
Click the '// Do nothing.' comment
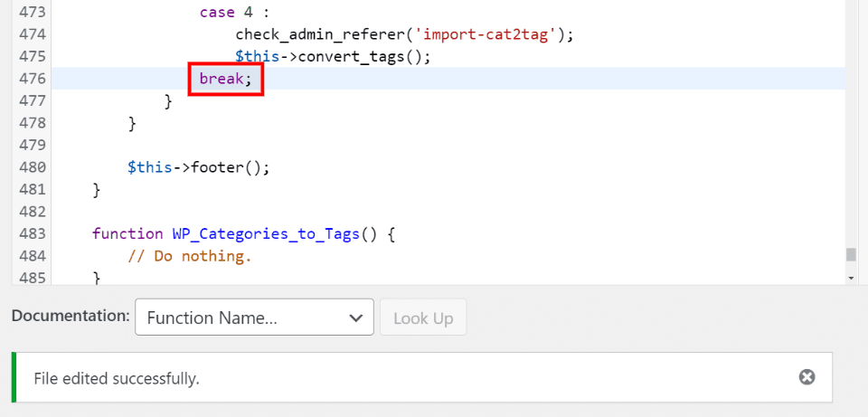click(190, 256)
